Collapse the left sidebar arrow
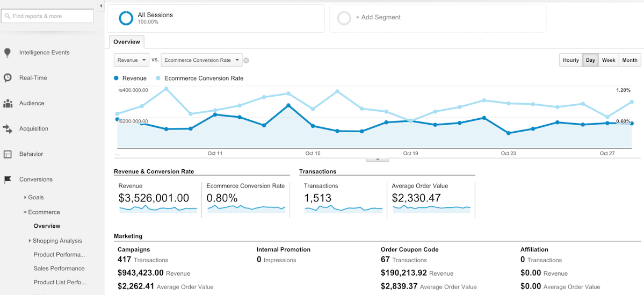Viewport: 644px width, 295px height. (x=101, y=5)
